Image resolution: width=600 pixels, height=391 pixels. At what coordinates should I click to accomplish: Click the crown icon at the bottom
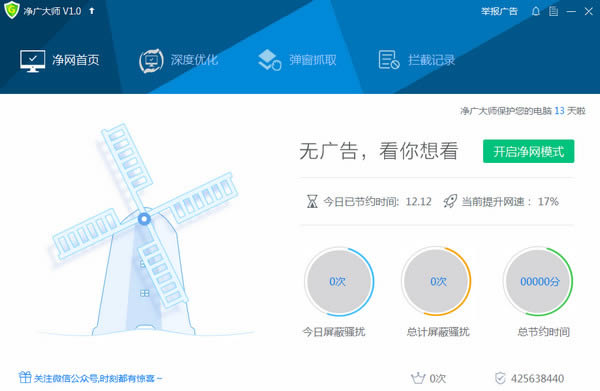(418, 378)
